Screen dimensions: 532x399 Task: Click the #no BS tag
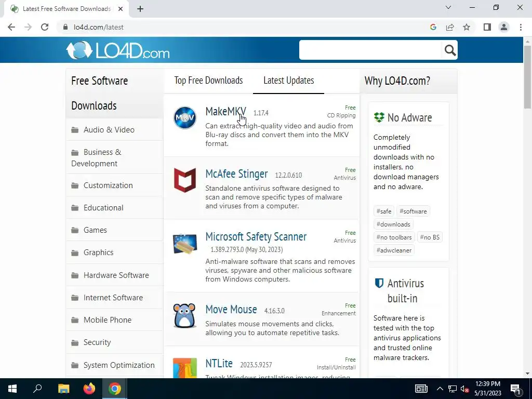click(x=430, y=237)
